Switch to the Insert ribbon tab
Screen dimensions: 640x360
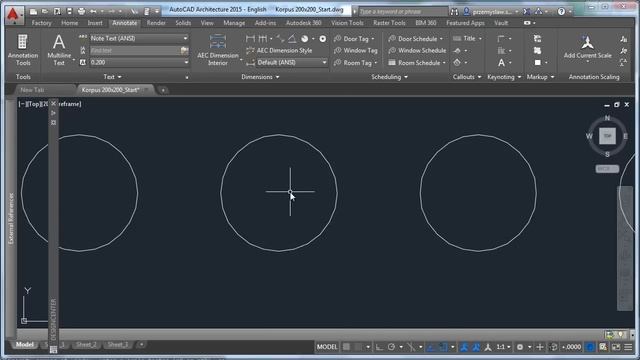coord(95,23)
